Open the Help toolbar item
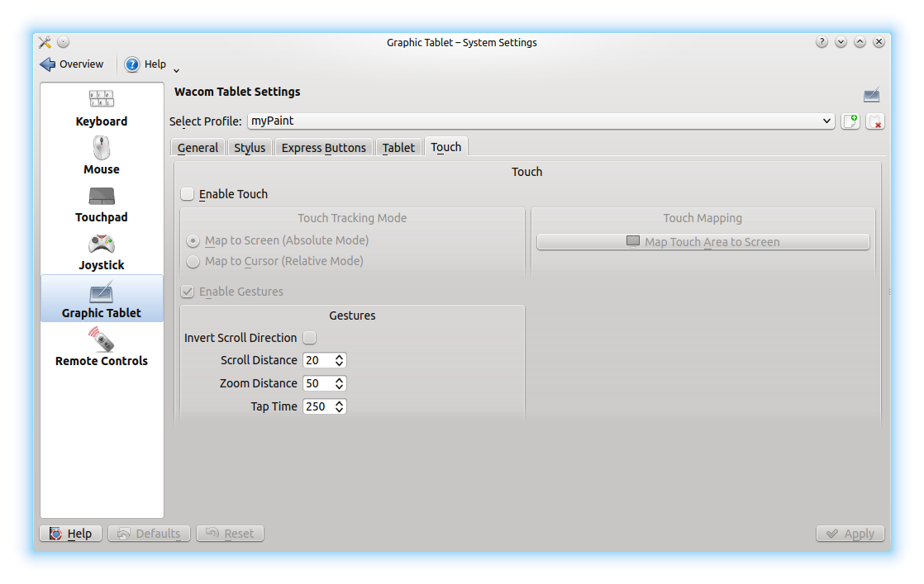924x584 pixels. pos(145,64)
